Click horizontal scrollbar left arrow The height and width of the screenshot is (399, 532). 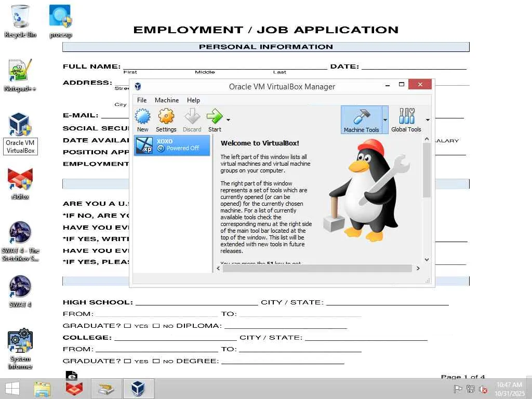click(x=218, y=269)
